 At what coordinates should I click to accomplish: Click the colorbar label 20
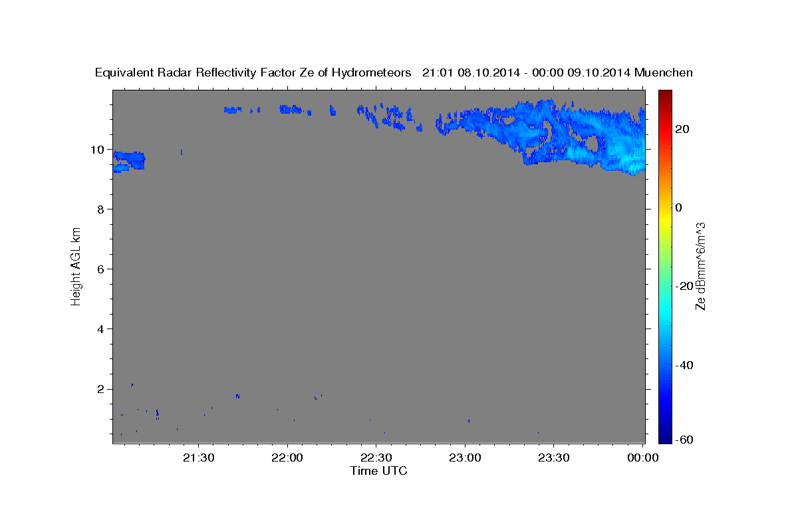tap(682, 129)
